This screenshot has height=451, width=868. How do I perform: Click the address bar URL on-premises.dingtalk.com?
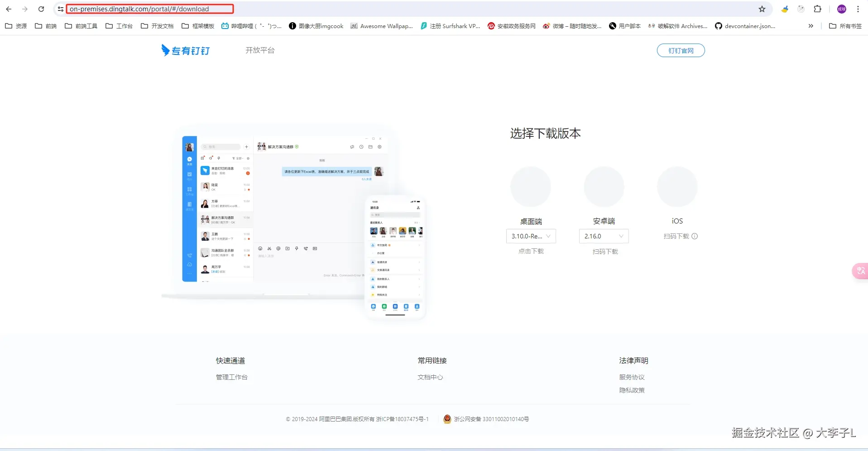point(139,9)
